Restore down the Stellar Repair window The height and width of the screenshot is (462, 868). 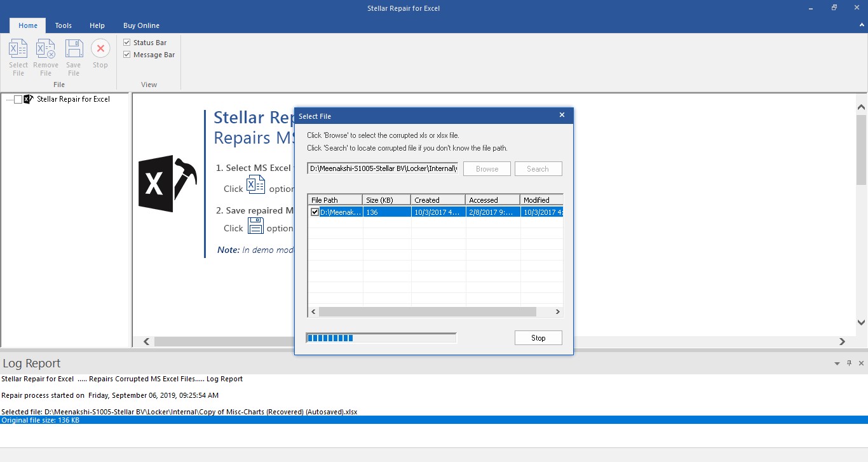click(834, 8)
